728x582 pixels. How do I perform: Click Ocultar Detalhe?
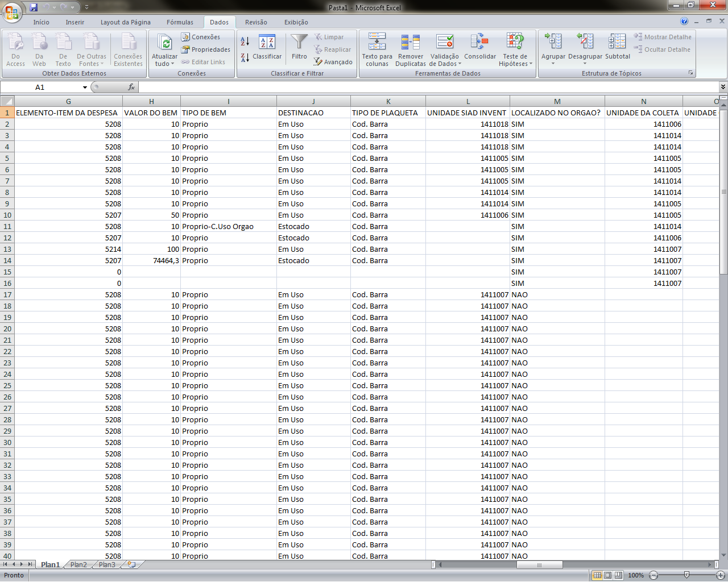(662, 49)
